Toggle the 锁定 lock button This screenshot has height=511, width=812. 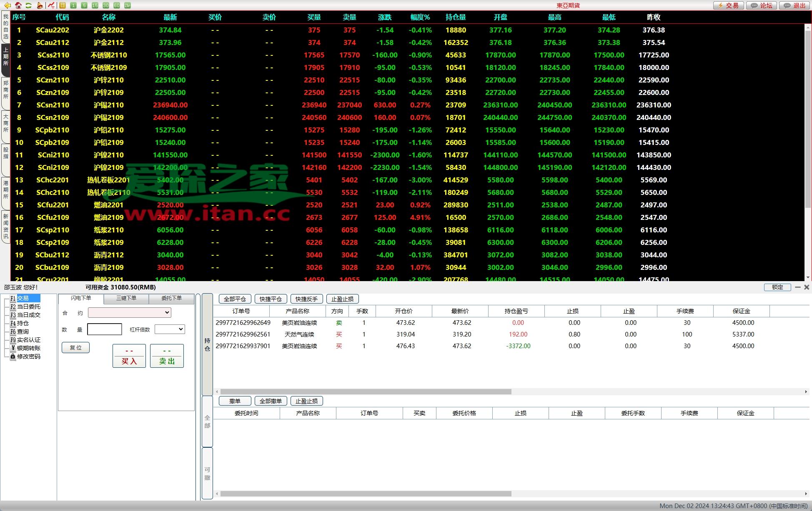pyautogui.click(x=777, y=287)
